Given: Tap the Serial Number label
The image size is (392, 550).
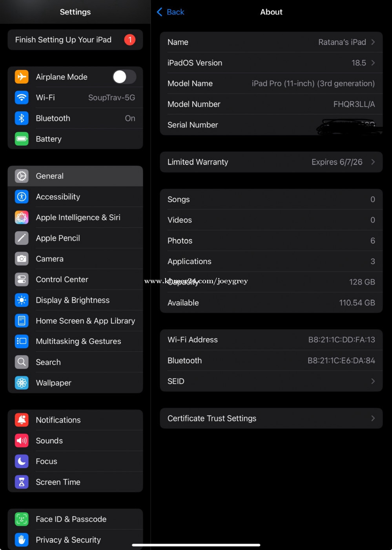Looking at the screenshot, I should 193,125.
